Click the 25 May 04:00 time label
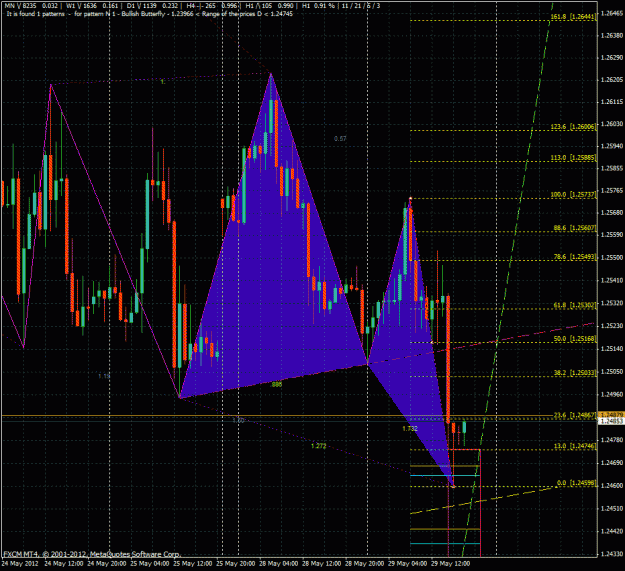 150,563
